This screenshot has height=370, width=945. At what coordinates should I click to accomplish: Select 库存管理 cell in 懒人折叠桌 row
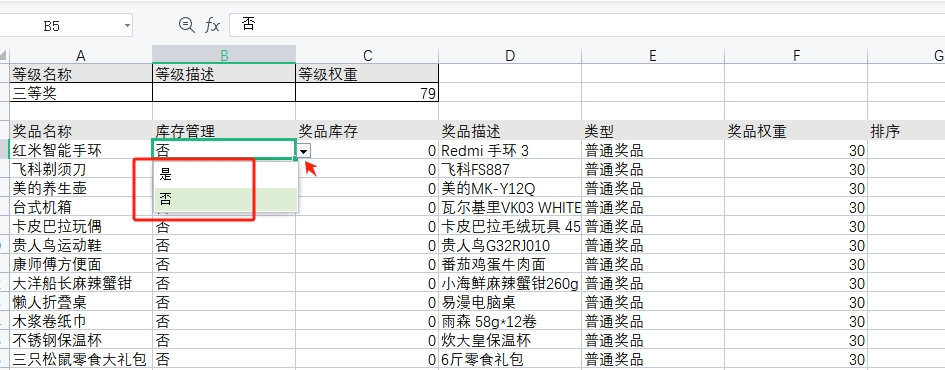pos(224,302)
